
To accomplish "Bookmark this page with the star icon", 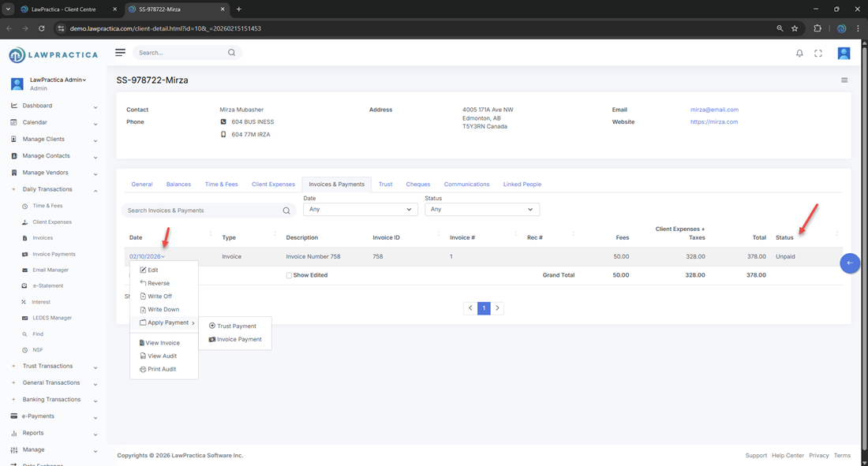I will (795, 28).
